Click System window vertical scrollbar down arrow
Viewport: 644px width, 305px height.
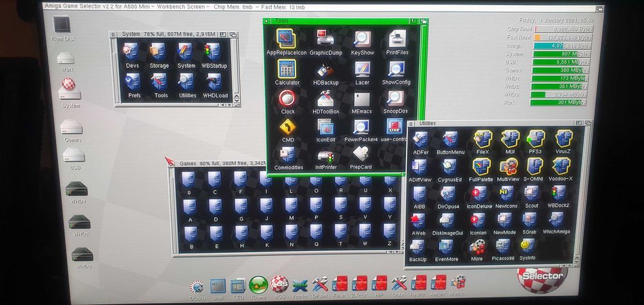point(236,101)
